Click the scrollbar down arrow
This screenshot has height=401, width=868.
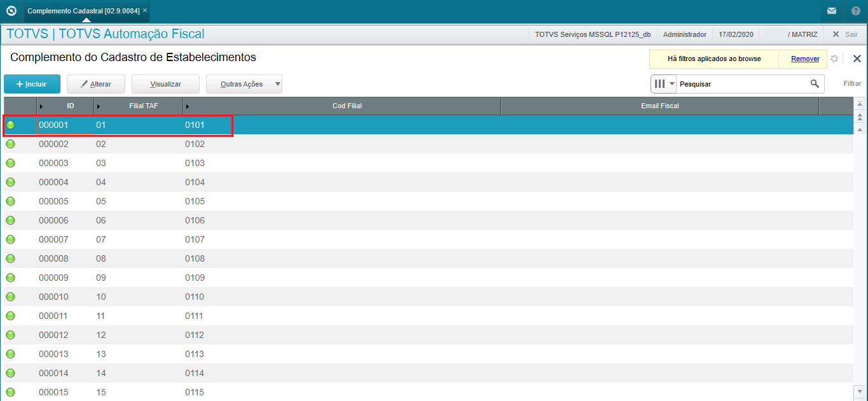pyautogui.click(x=860, y=390)
